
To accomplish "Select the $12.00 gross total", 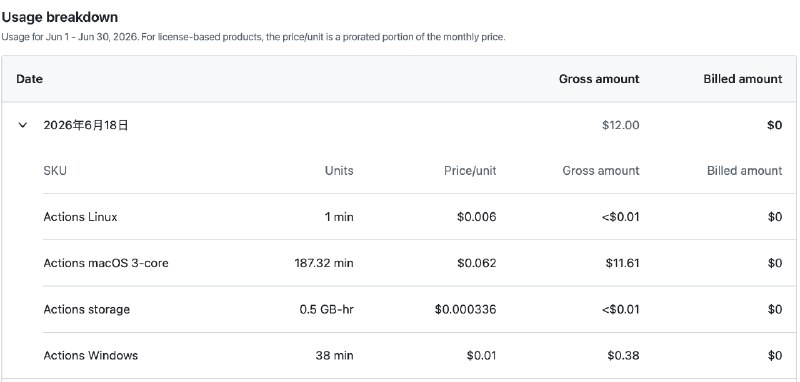I will click(620, 125).
